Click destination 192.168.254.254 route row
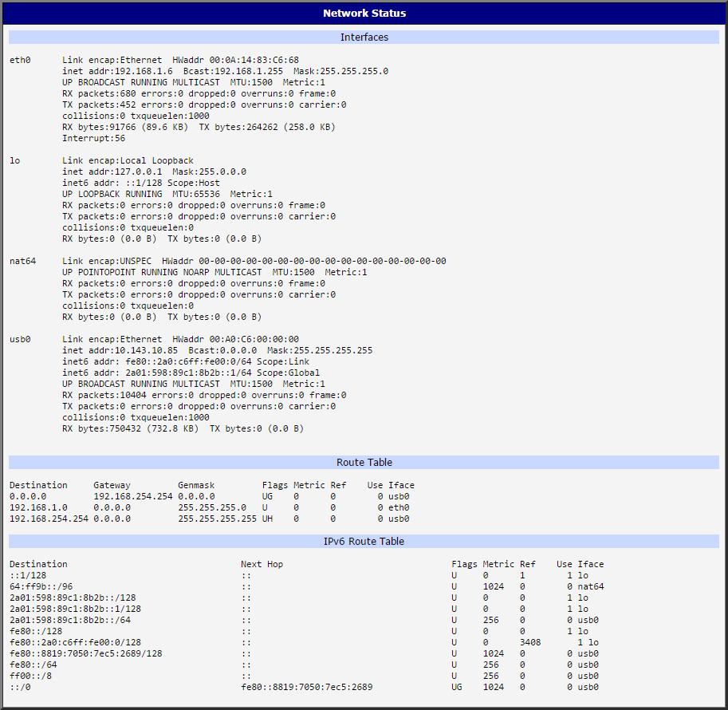Viewport: 728px width, 710px height. (209, 519)
